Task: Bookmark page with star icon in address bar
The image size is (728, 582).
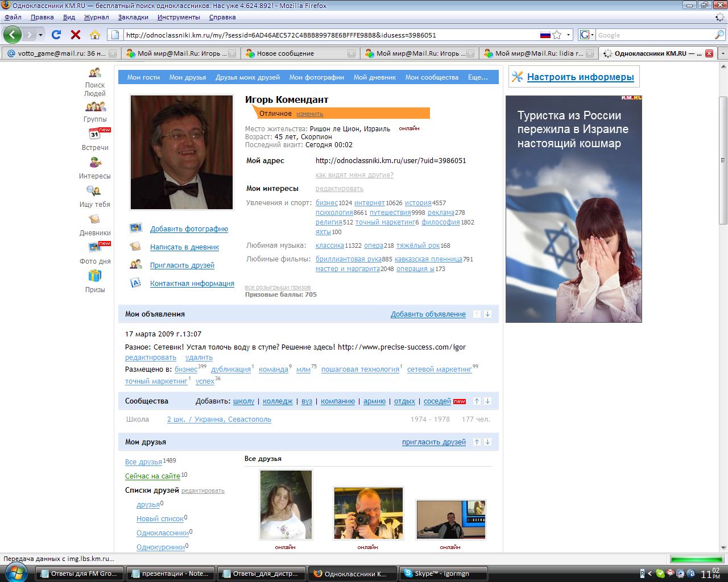Action: click(557, 35)
